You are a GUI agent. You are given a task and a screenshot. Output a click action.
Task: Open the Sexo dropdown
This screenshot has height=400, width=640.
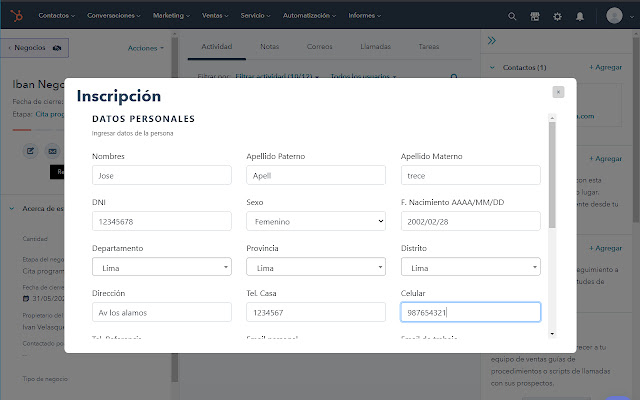[x=316, y=221]
